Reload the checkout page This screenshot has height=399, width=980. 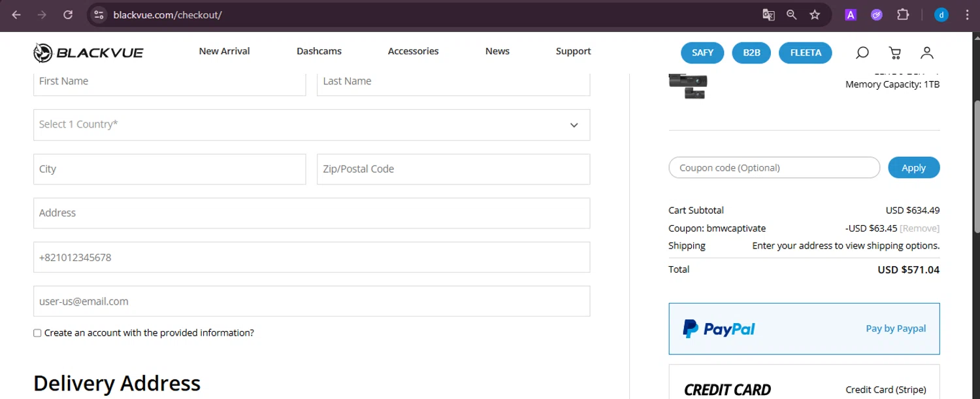pyautogui.click(x=68, y=14)
